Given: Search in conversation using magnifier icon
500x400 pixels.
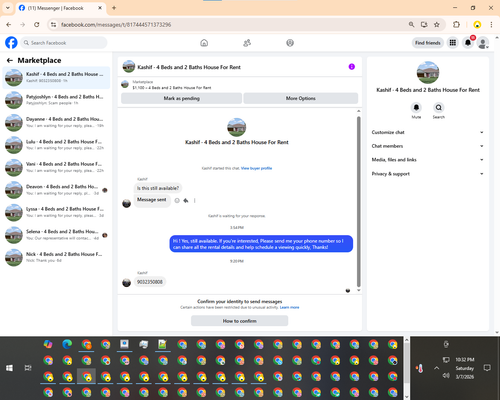Looking at the screenshot, I should pyautogui.click(x=439, y=107).
